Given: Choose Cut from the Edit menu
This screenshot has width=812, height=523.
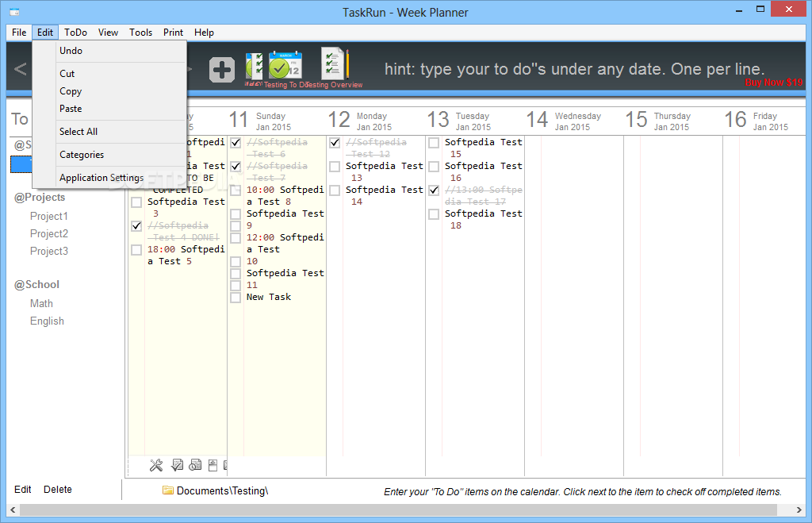Looking at the screenshot, I should point(109,74).
